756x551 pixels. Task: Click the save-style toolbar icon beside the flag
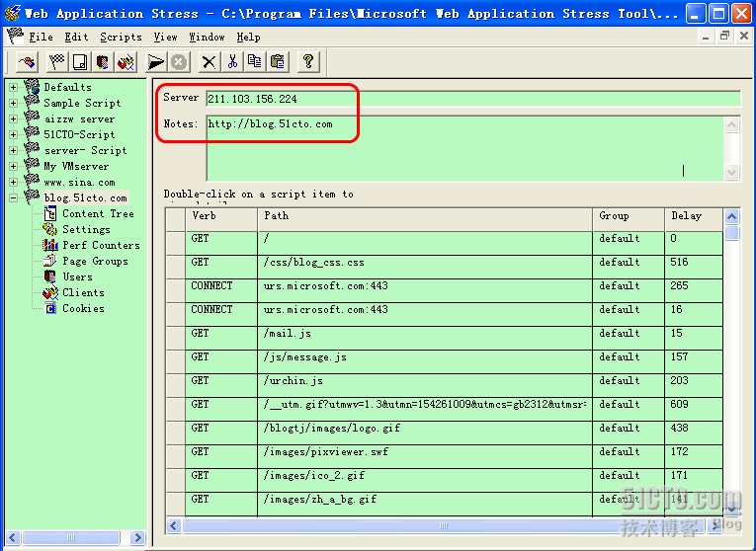tap(80, 62)
